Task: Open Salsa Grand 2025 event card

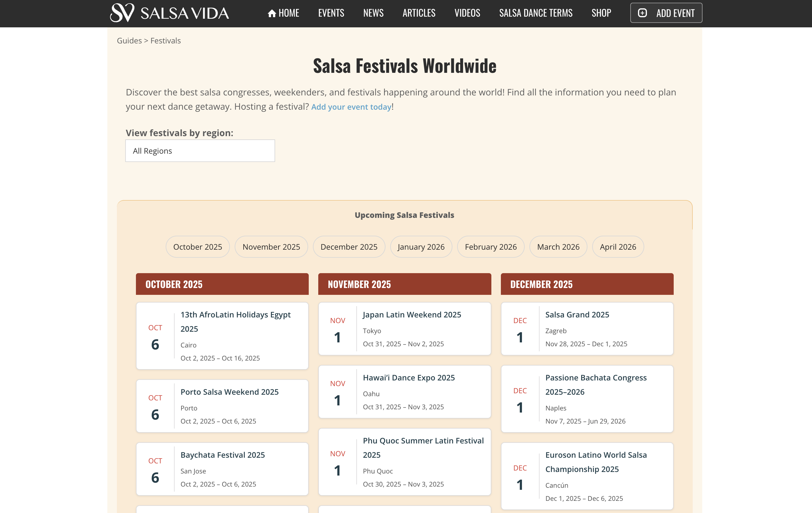Action: 577,314
